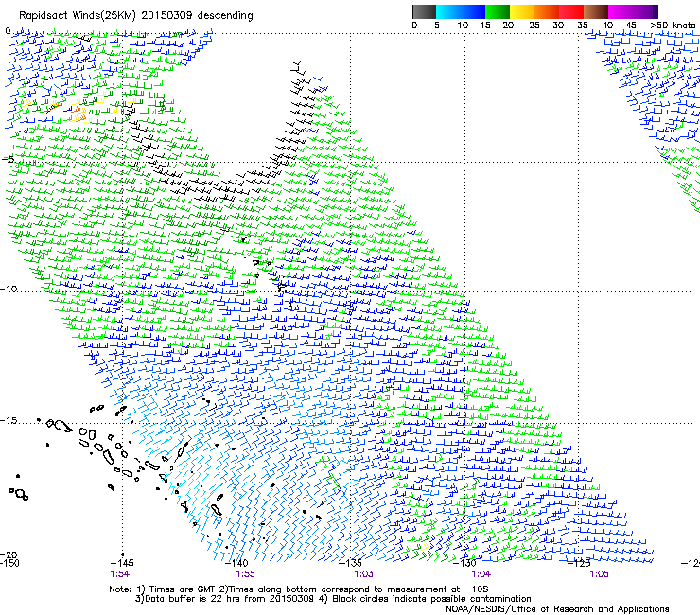Click 'Black circles indicate possible contamination' note
Viewport: 700px width, 615px height.
431,599
